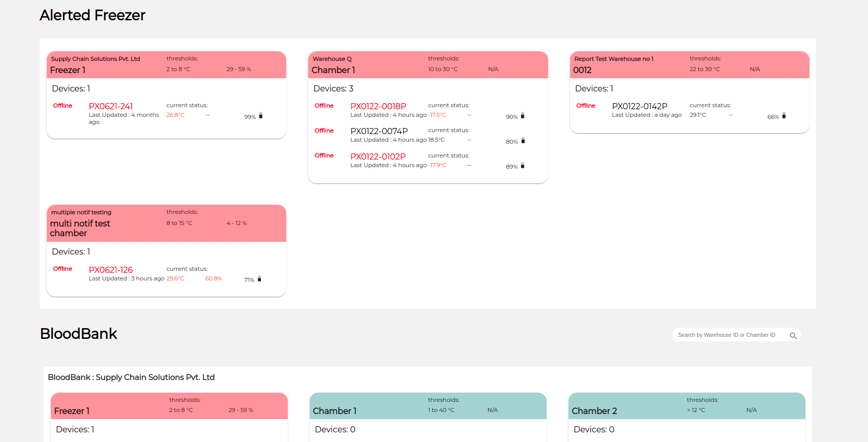The width and height of the screenshot is (868, 442).
Task: Select device PX0122-0074P
Action: point(379,131)
